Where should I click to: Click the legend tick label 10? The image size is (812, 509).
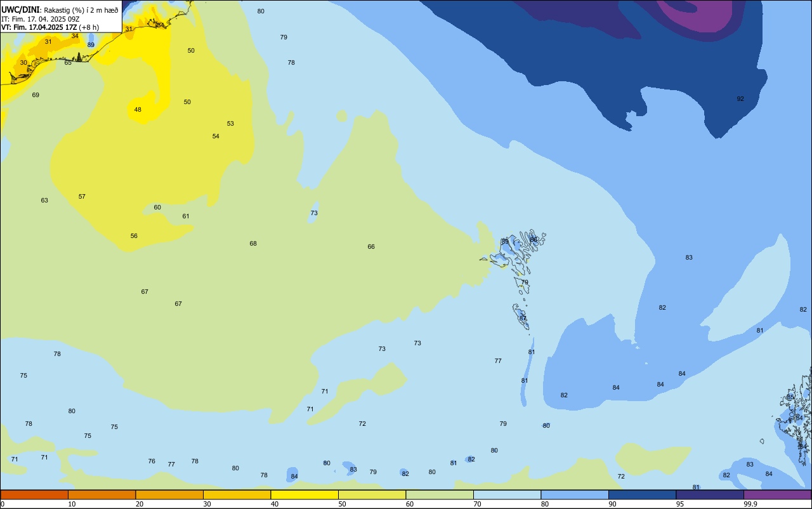tap(72, 504)
